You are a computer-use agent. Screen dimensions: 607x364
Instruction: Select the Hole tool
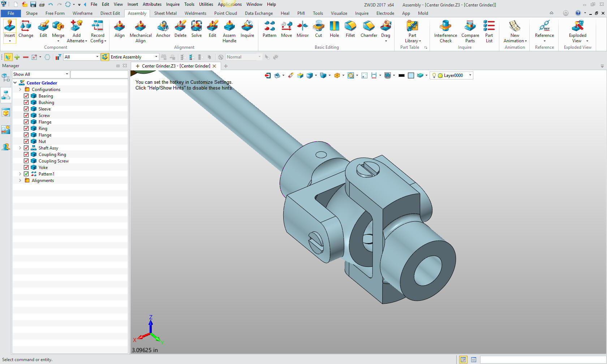pos(334,29)
